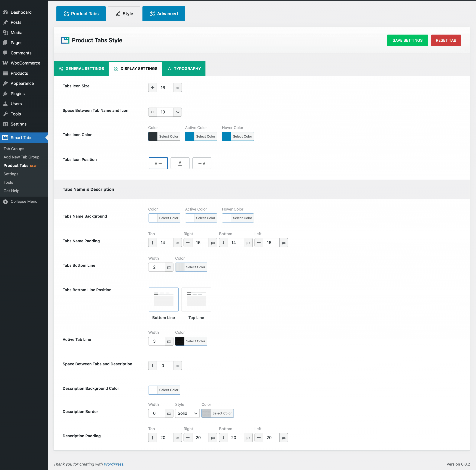Click Tabs Icon Size value field
Screen dimensions: 476x470
(165, 87)
